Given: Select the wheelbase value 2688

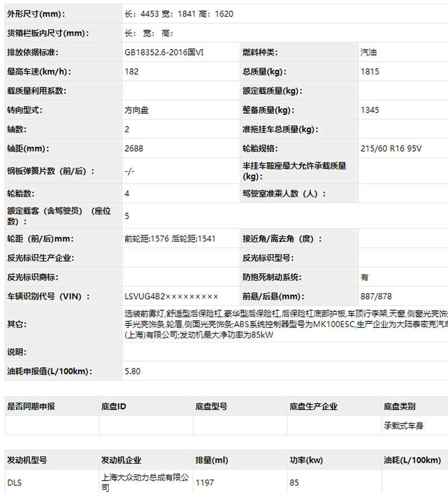Looking at the screenshot, I should click(134, 148).
